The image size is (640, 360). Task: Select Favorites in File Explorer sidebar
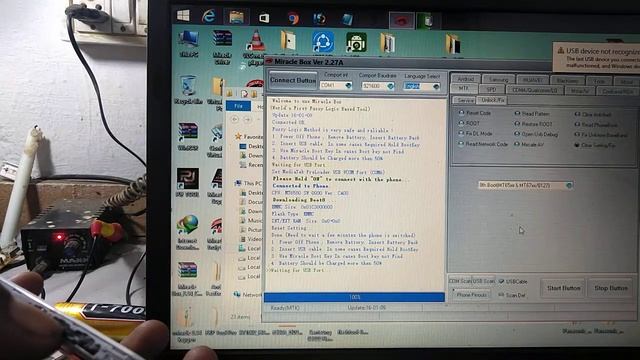pyautogui.click(x=249, y=137)
